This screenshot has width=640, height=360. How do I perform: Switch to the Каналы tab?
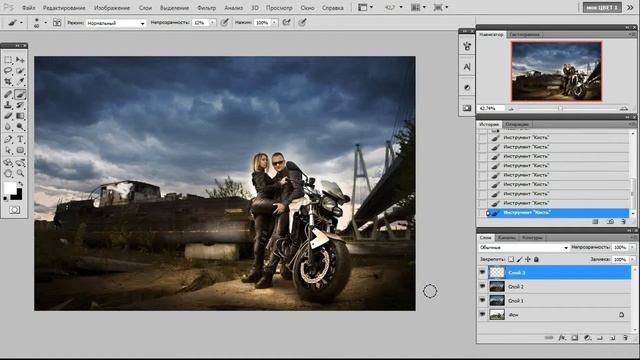pyautogui.click(x=507, y=237)
